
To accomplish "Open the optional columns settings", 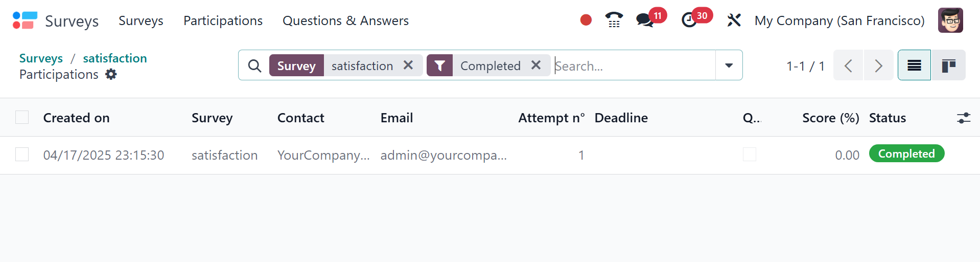I will click(963, 118).
